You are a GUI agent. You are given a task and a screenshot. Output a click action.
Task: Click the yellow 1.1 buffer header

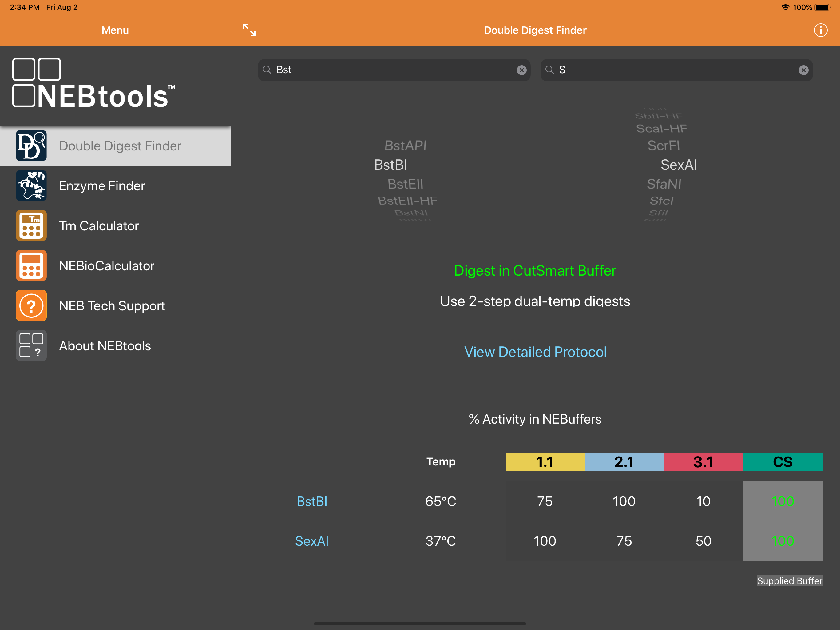pos(545,462)
